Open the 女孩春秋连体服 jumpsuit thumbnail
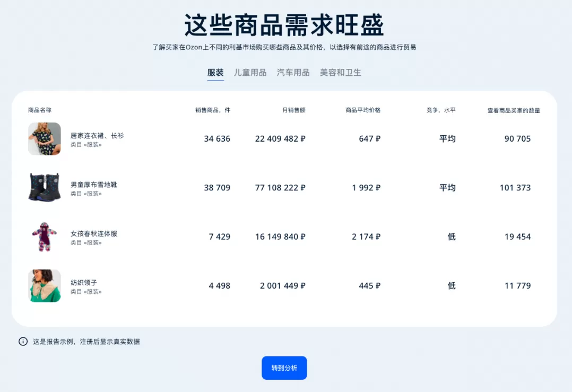 click(45, 237)
